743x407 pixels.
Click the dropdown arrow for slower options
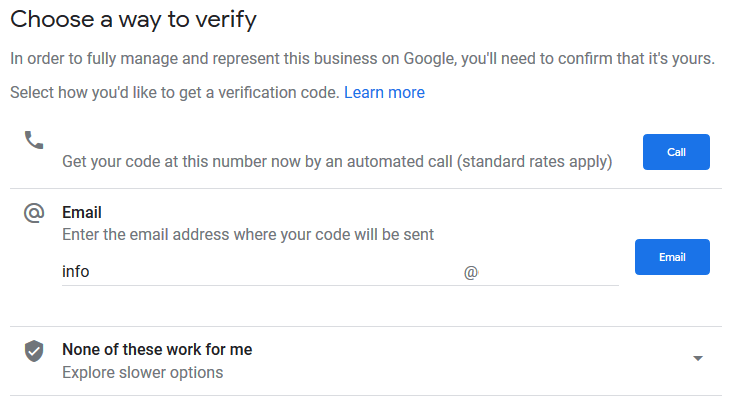pos(698,358)
